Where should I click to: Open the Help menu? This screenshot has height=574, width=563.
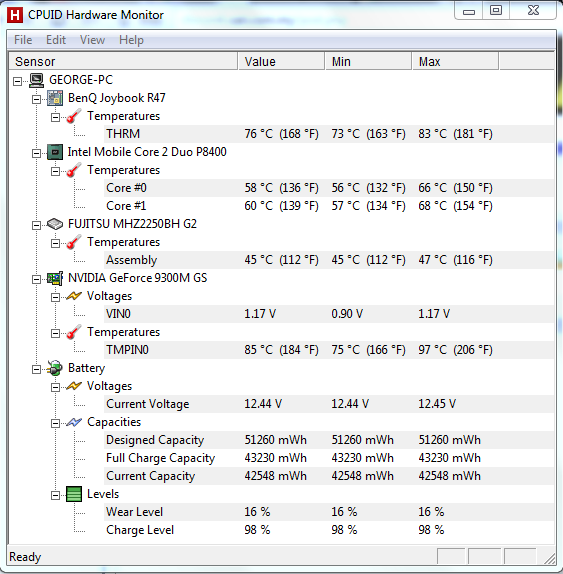pyautogui.click(x=131, y=40)
